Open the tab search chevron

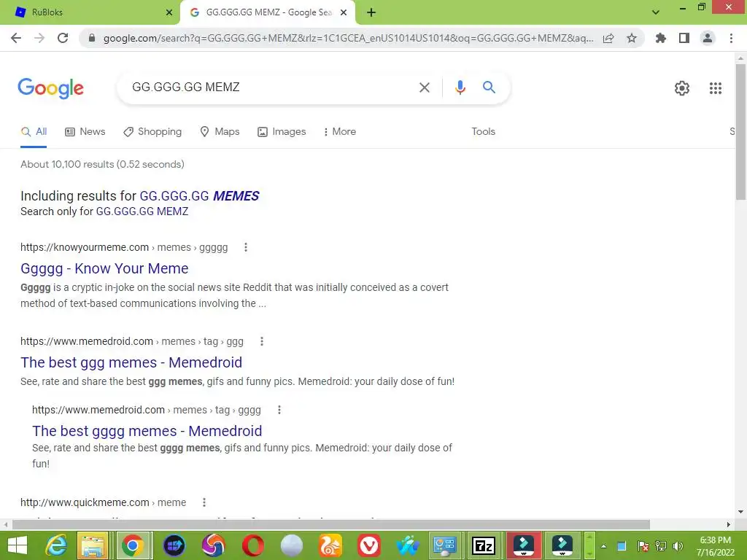pos(656,12)
